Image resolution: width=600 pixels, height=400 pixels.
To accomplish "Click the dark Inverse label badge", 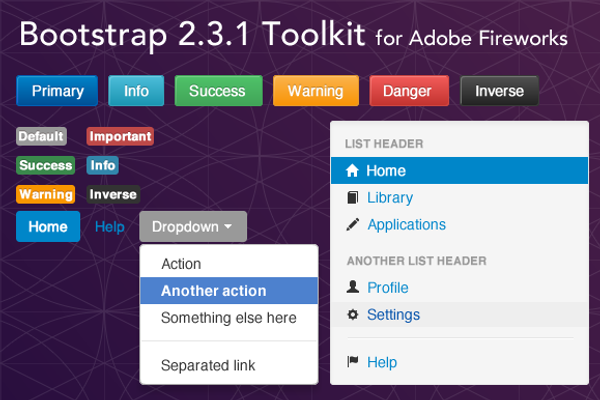I will [x=113, y=194].
